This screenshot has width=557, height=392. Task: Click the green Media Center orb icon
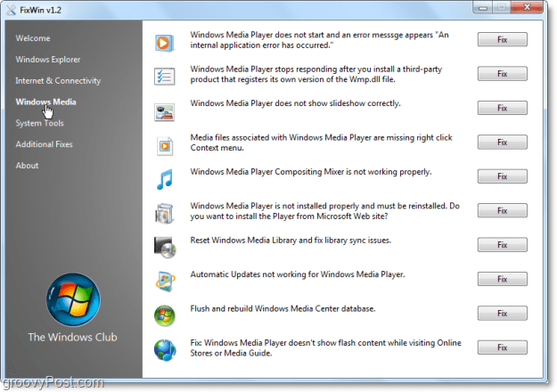(165, 315)
